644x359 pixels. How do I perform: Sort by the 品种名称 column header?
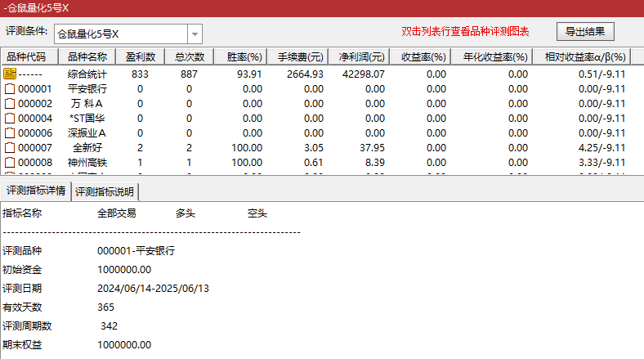(87, 56)
